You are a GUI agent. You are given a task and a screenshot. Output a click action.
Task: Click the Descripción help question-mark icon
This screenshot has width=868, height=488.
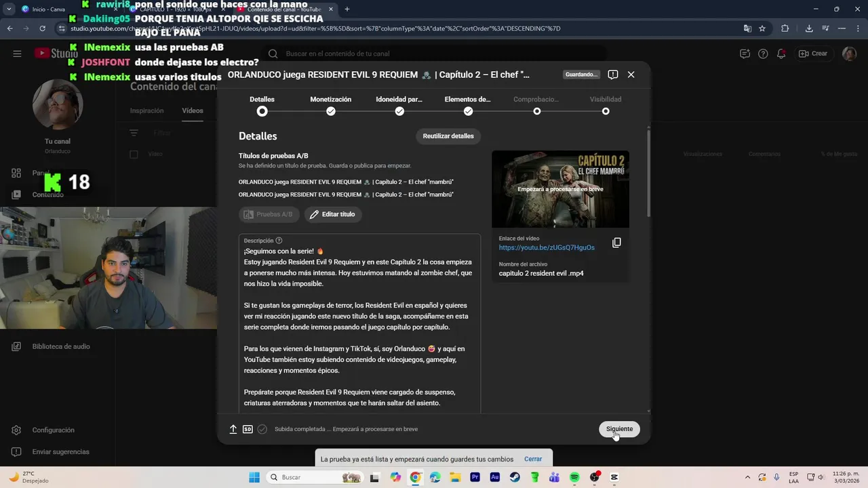click(x=279, y=241)
